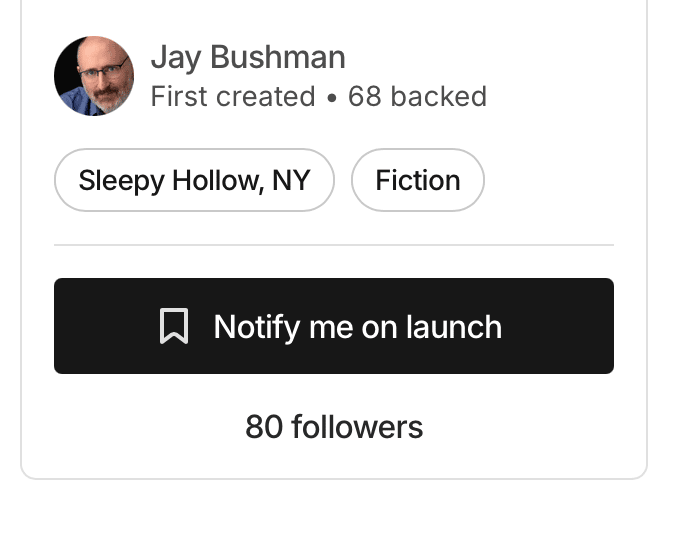Browse the Fiction genre pill
692x542 pixels.
(x=418, y=180)
